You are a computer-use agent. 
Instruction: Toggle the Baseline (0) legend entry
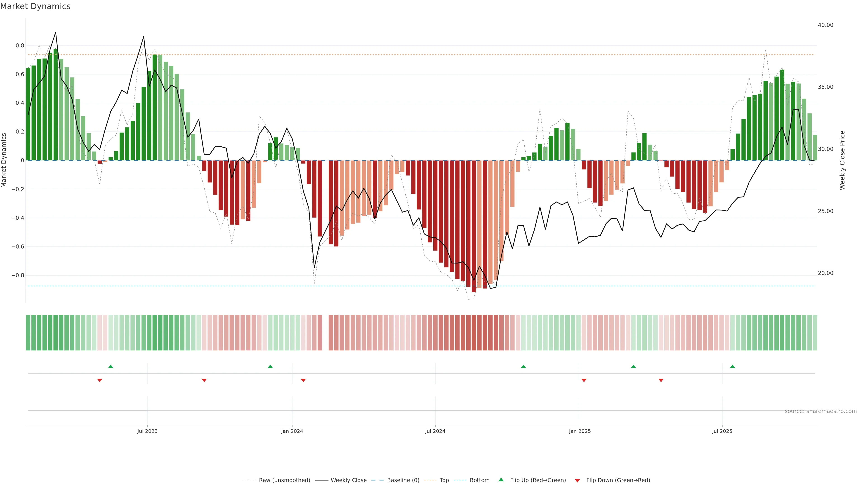403,480
